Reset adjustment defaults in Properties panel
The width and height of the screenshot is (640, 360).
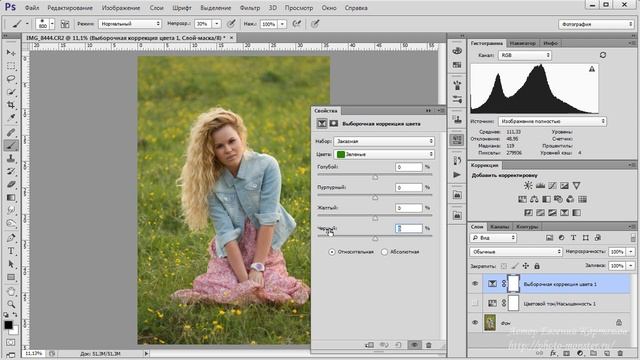398,345
